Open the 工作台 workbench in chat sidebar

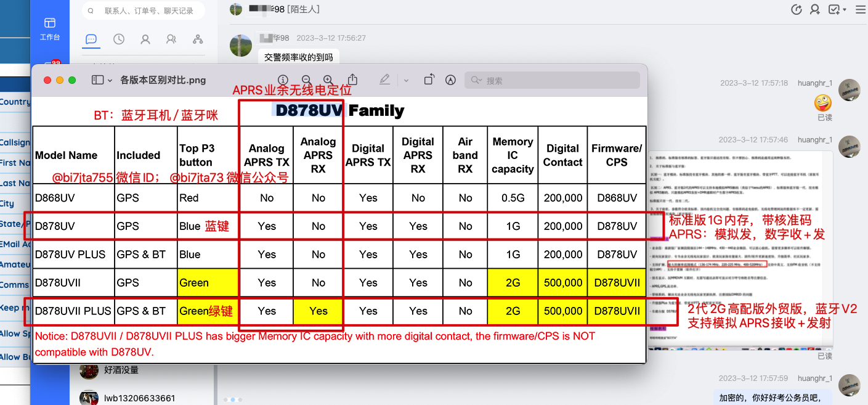coord(50,29)
